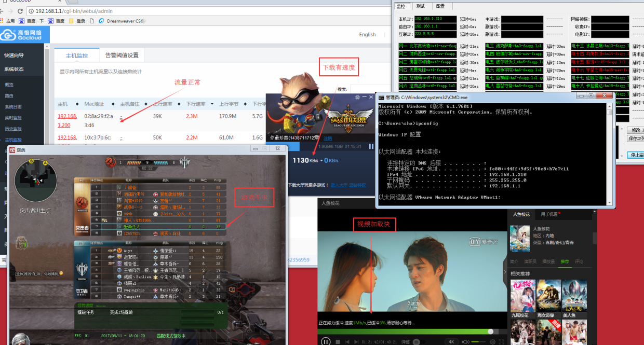This screenshot has width=644, height=345.
Task: Click the 互联IP field in ping tool
Action: pyautogui.click(x=436, y=34)
